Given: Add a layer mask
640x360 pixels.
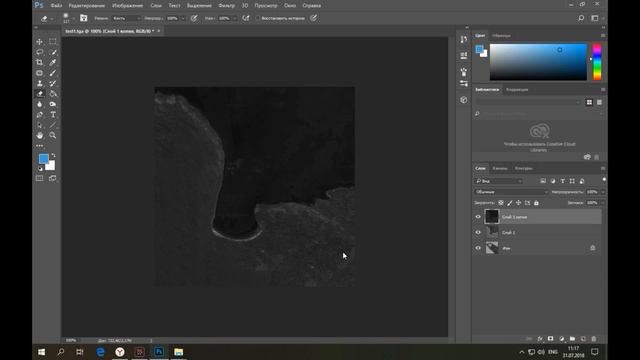Looking at the screenshot, I should coord(551,339).
